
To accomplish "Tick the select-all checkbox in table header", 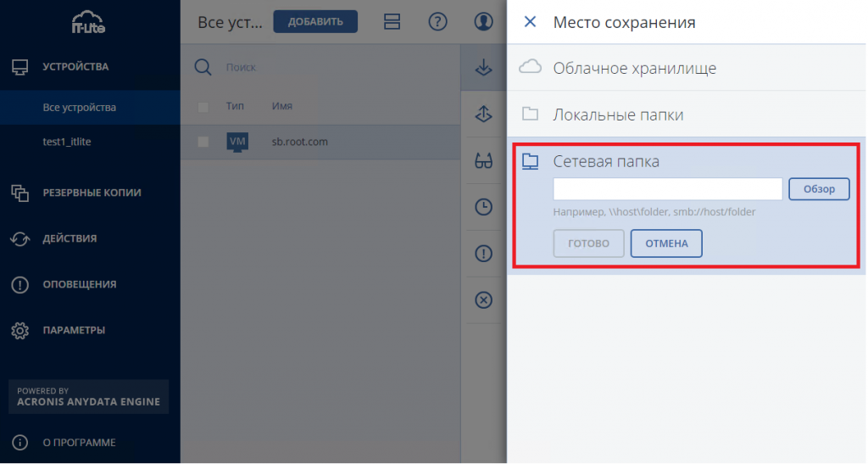I will [203, 108].
